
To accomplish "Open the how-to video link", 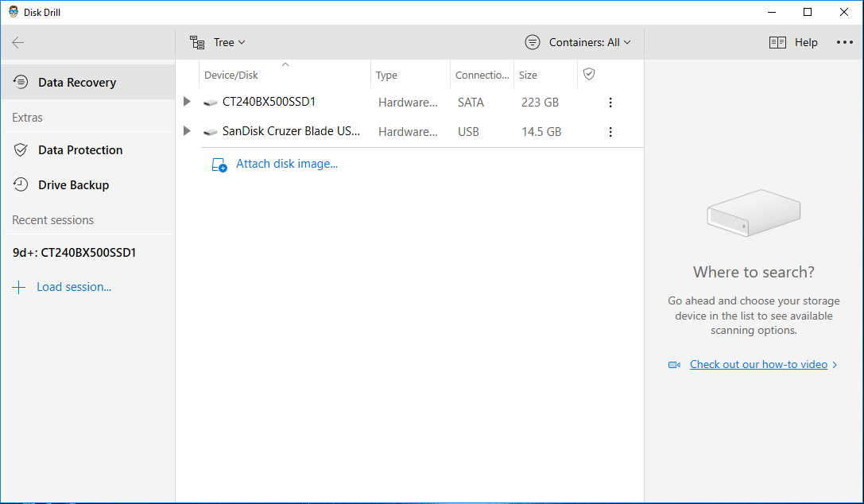I will 757,365.
